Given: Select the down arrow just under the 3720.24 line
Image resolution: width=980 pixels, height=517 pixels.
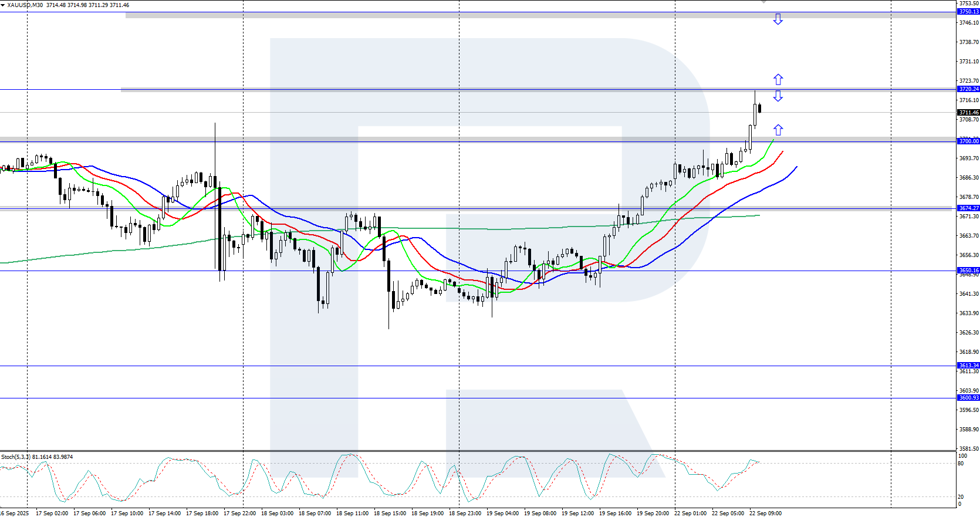Looking at the screenshot, I should coord(778,96).
